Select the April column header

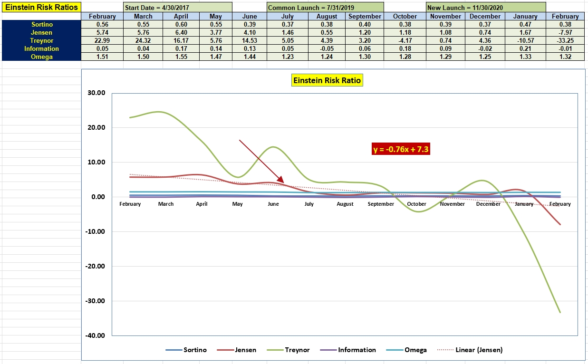tap(181, 16)
